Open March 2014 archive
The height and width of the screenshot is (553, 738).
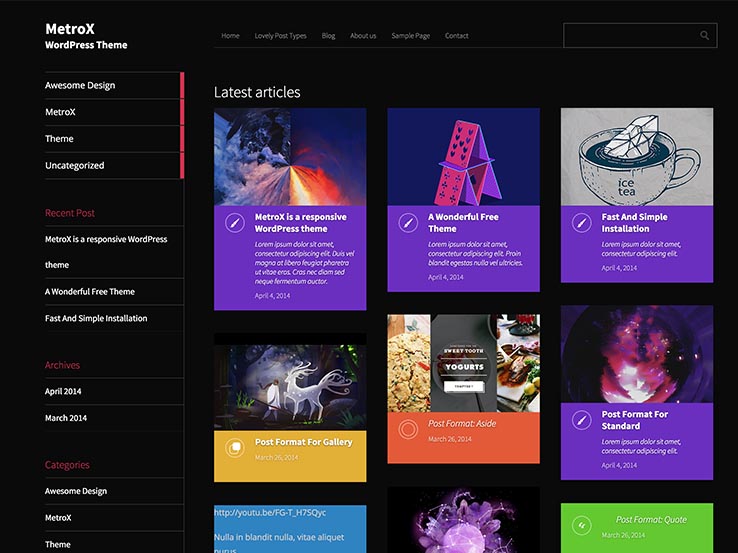[66, 418]
